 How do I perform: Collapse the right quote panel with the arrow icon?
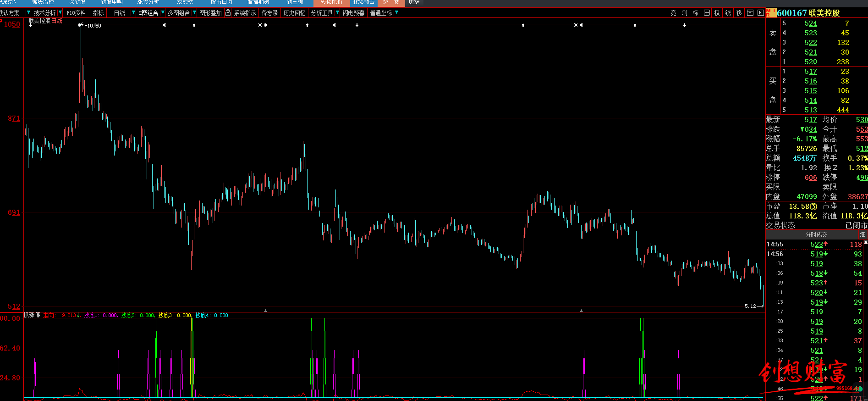[x=760, y=13]
